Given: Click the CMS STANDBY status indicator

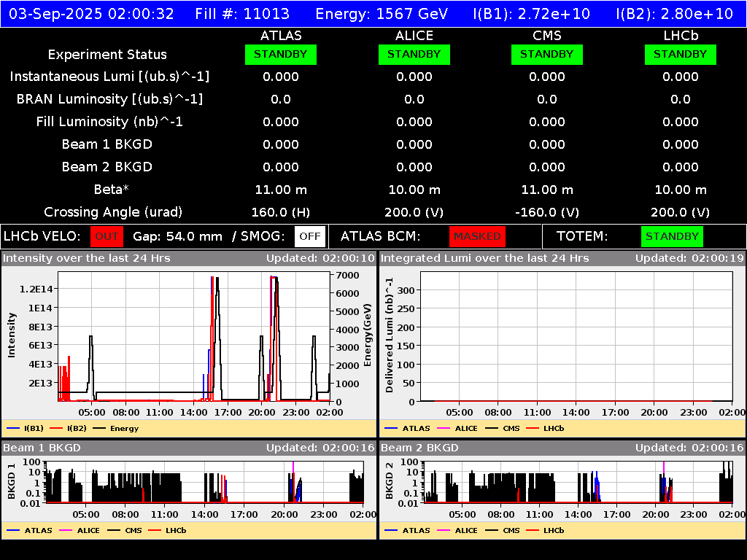Looking at the screenshot, I should [x=547, y=54].
